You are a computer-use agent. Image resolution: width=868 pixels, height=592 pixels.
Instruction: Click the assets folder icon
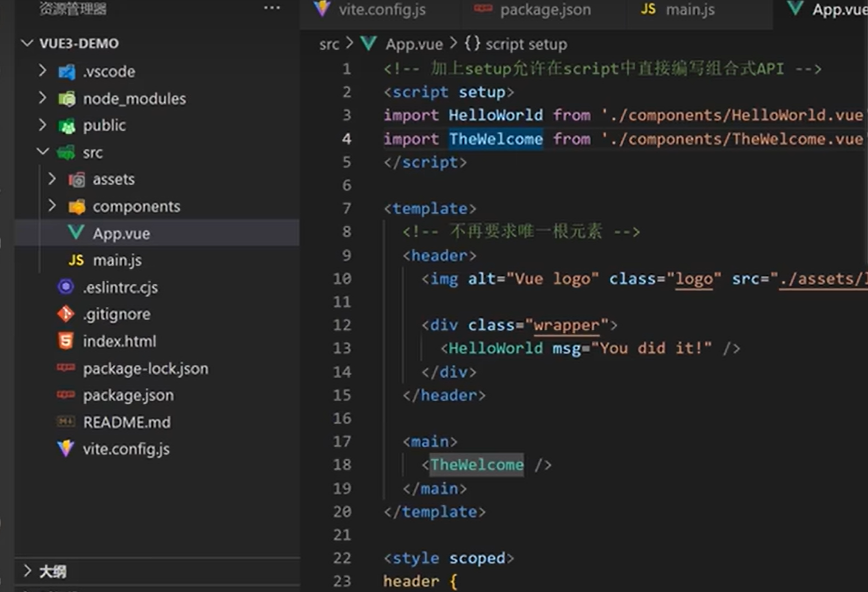(x=76, y=180)
